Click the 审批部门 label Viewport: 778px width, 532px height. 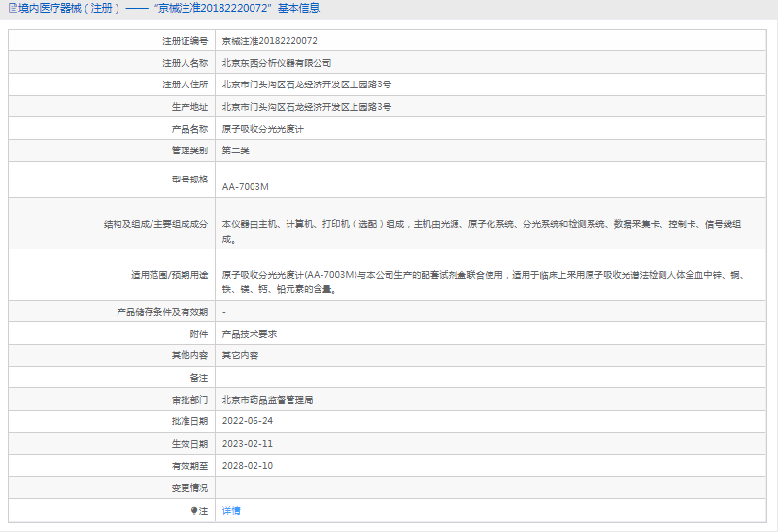click(189, 400)
